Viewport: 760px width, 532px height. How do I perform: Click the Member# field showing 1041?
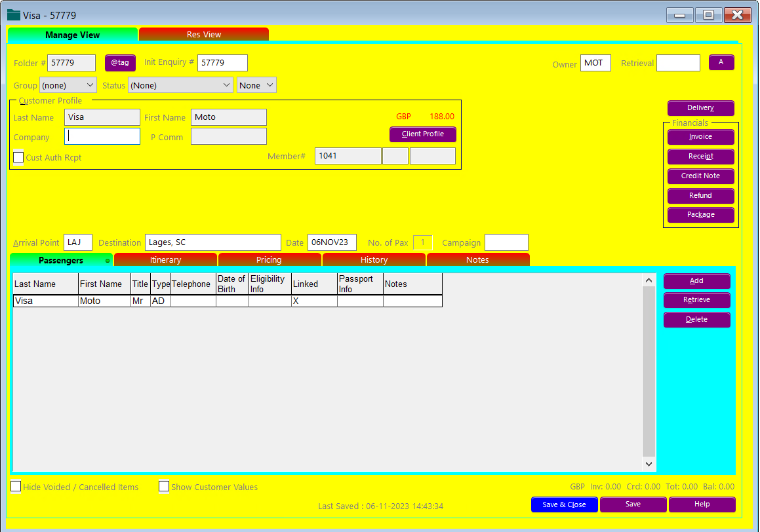348,156
